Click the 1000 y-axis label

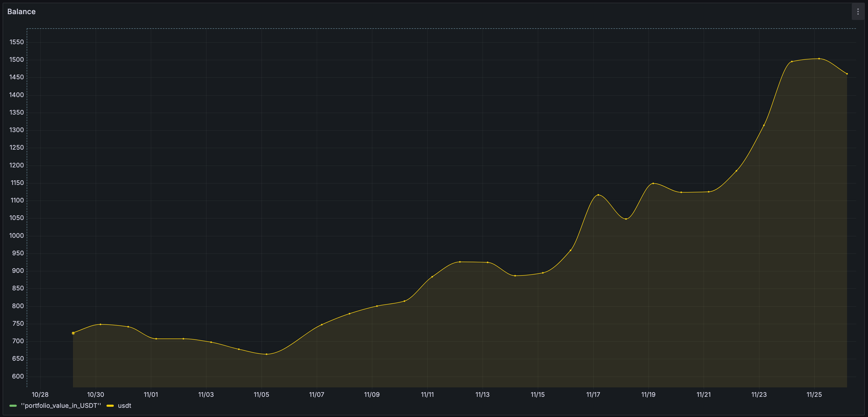point(17,236)
